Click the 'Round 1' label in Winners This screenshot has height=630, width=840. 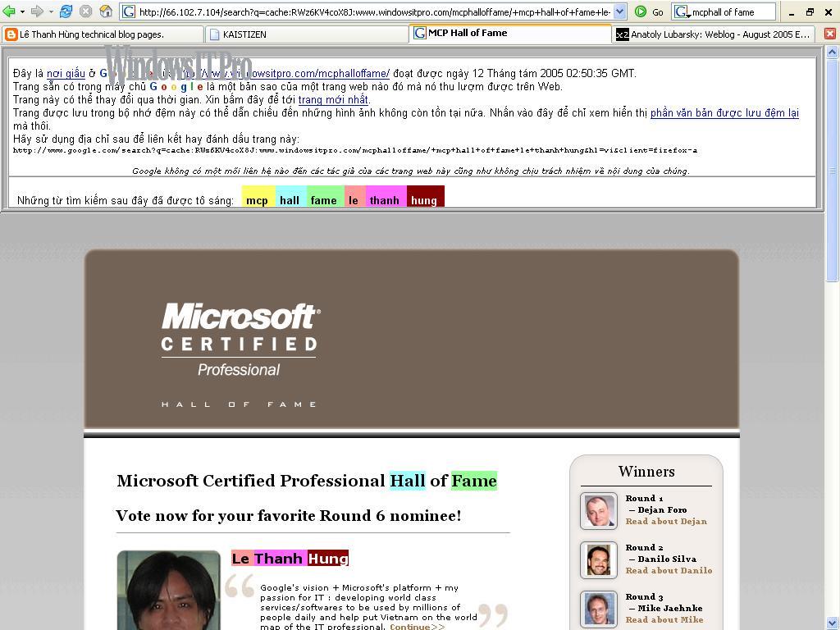click(x=645, y=498)
